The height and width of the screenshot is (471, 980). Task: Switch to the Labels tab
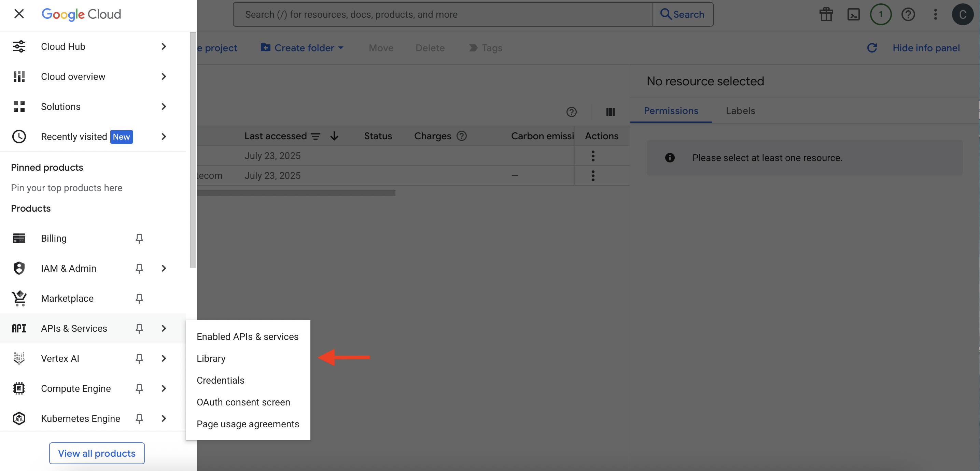click(x=740, y=111)
